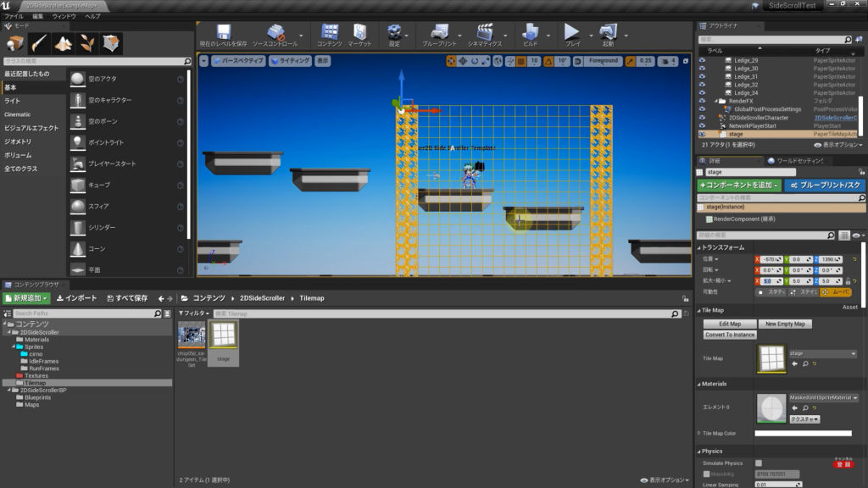Screen dimensions: 868x488
Task: Open the Marketplace from the toolbar
Action: point(359,34)
